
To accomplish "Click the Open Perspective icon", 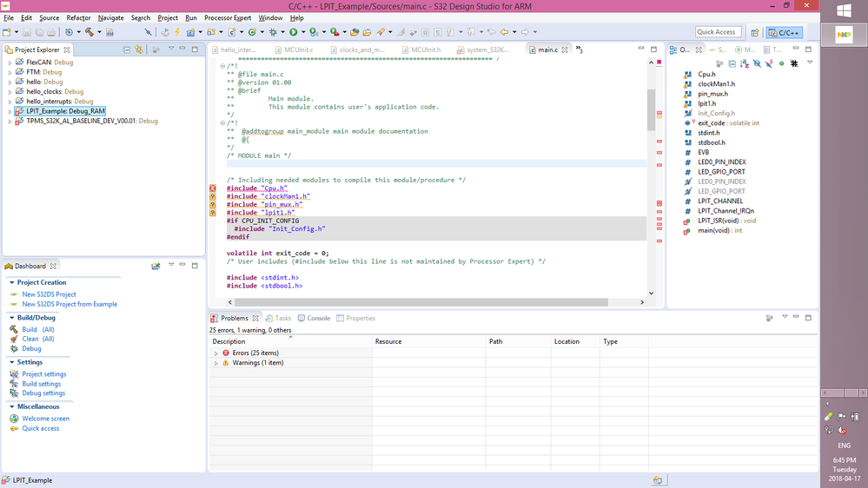I will point(753,32).
